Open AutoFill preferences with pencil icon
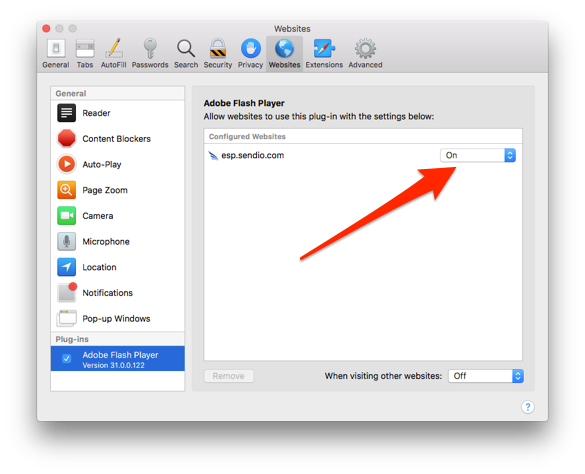585x474 pixels. click(113, 54)
